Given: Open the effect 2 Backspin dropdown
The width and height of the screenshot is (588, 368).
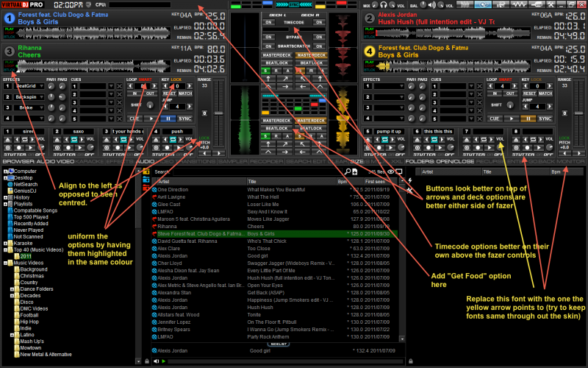Looking at the screenshot, I should coord(41,97).
